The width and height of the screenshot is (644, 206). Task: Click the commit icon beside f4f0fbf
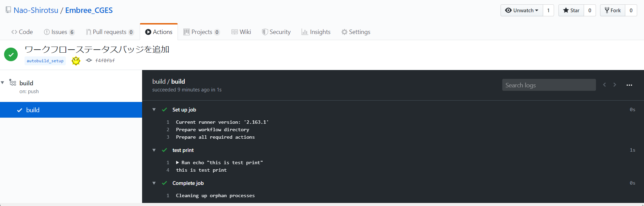click(x=89, y=60)
